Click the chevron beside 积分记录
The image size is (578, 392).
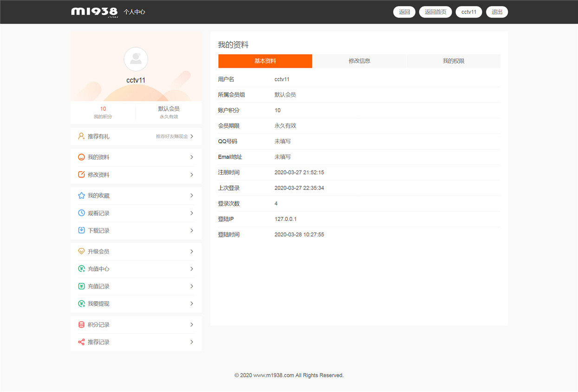click(x=192, y=325)
